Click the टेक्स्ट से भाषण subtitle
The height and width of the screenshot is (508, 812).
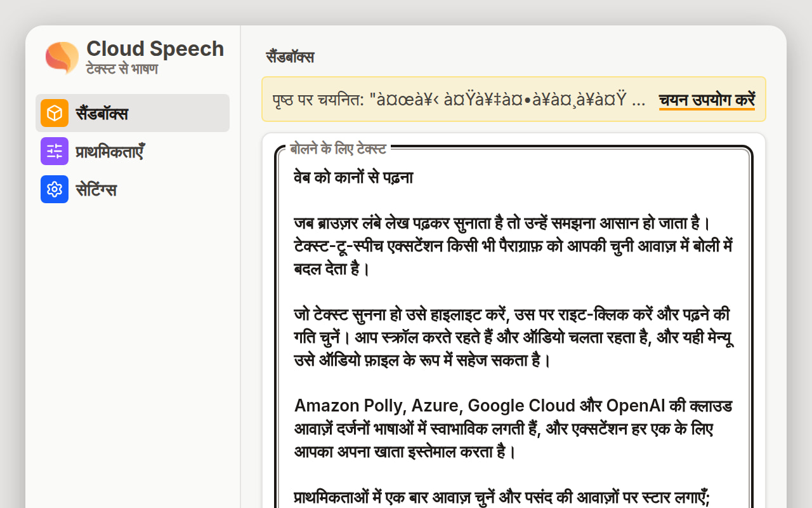(x=122, y=69)
